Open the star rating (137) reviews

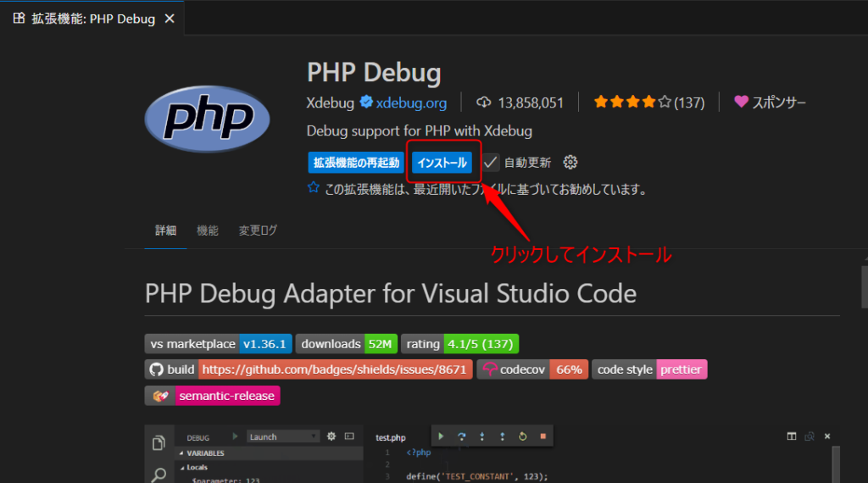(x=648, y=103)
